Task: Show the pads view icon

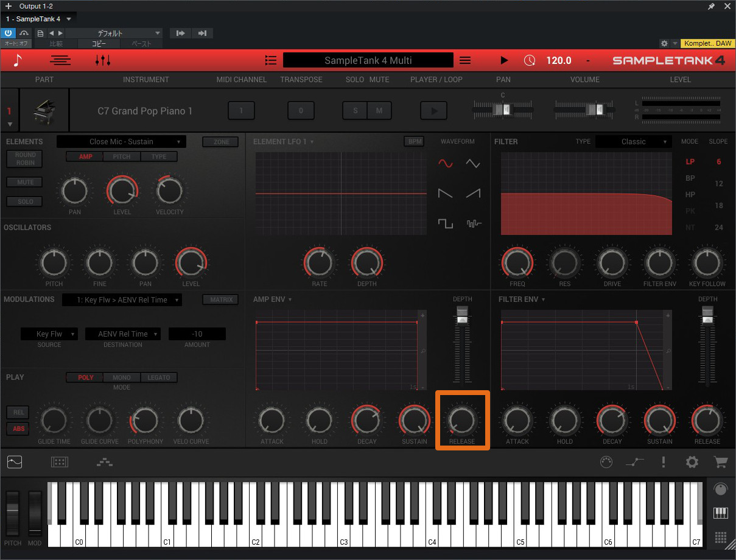Action: [60, 462]
